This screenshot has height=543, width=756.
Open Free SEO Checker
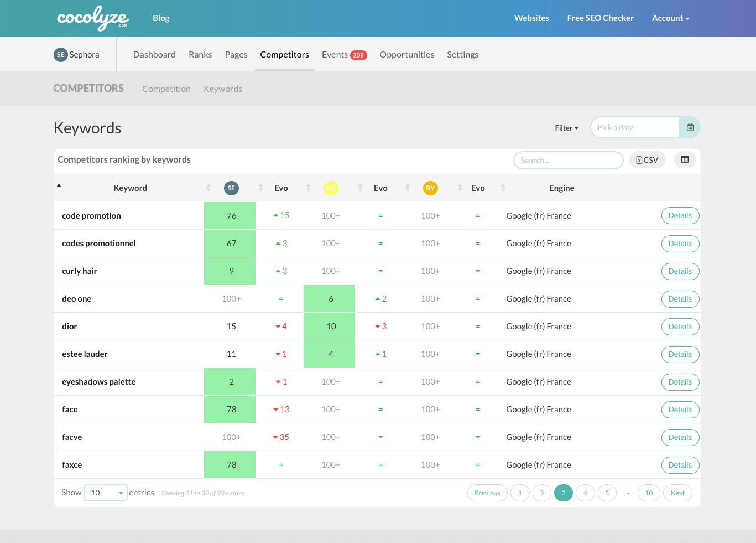[x=600, y=18]
